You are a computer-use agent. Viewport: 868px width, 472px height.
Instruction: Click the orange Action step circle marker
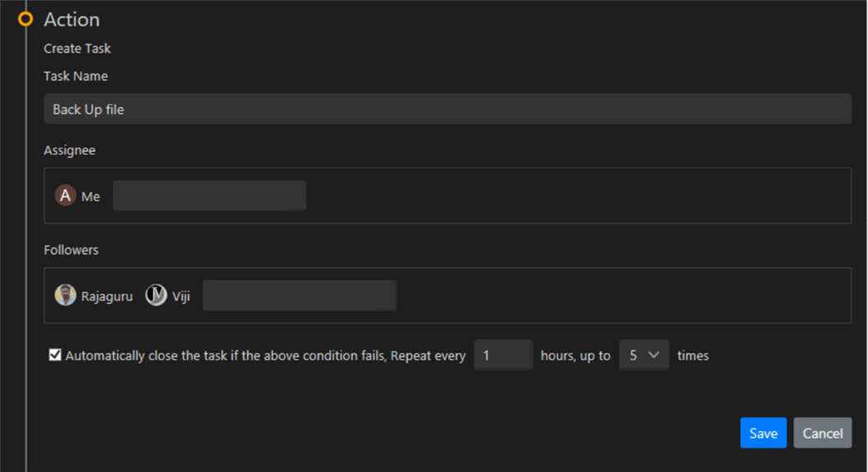(x=26, y=19)
